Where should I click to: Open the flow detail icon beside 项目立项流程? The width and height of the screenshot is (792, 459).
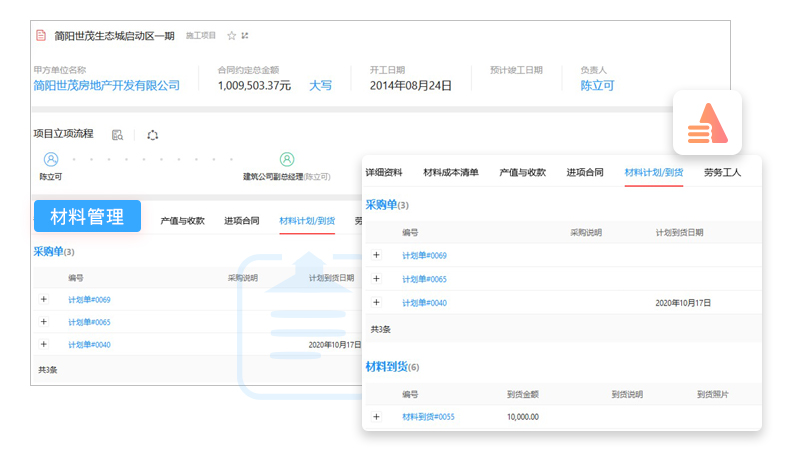click(x=118, y=135)
